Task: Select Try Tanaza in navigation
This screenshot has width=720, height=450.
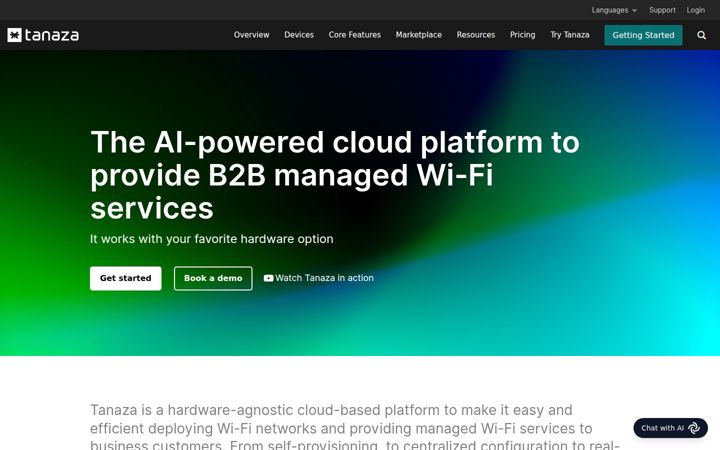Action: pyautogui.click(x=569, y=35)
